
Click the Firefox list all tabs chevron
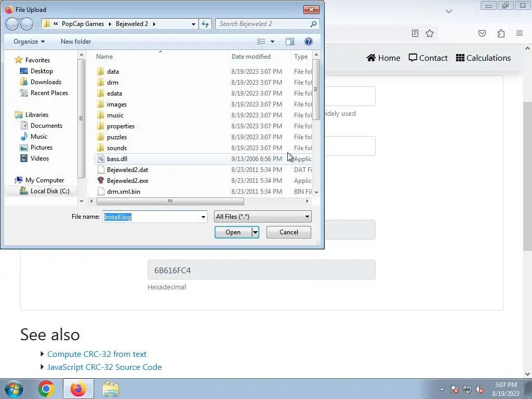coord(448,11)
